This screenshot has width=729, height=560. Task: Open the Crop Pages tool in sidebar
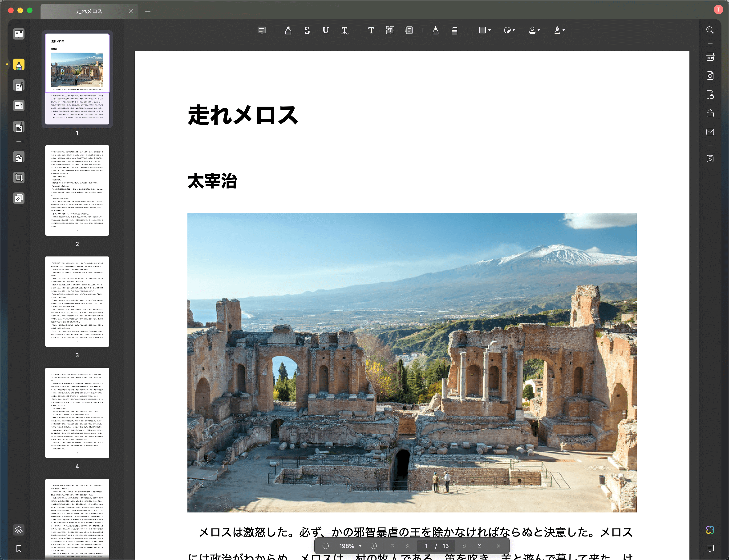click(19, 177)
